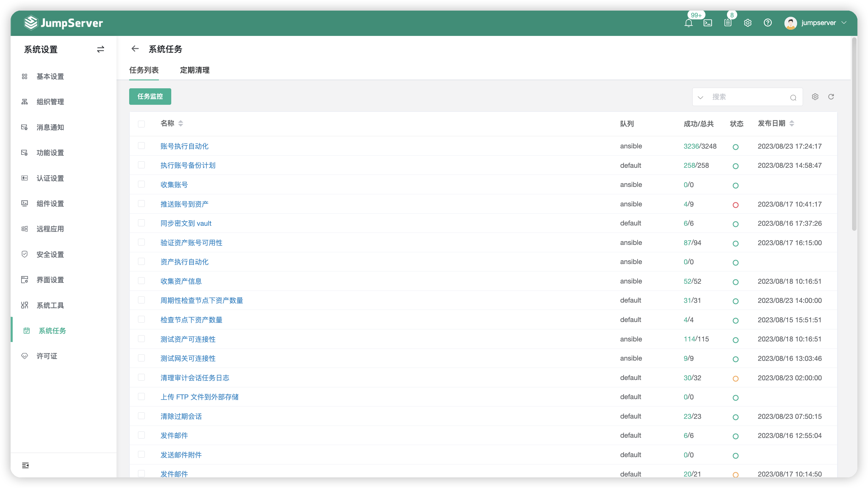This screenshot has height=488, width=868.
Task: Open the web terminal icon in header
Action: point(708,23)
